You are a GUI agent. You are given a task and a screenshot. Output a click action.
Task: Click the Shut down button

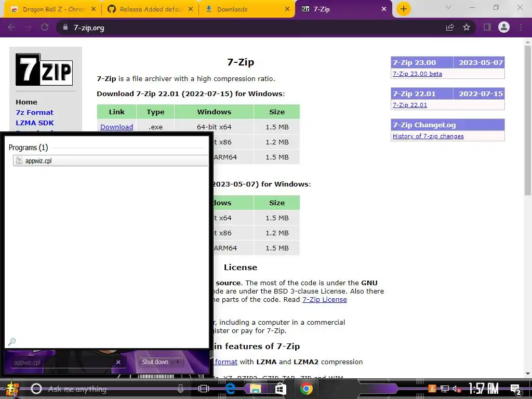point(155,362)
